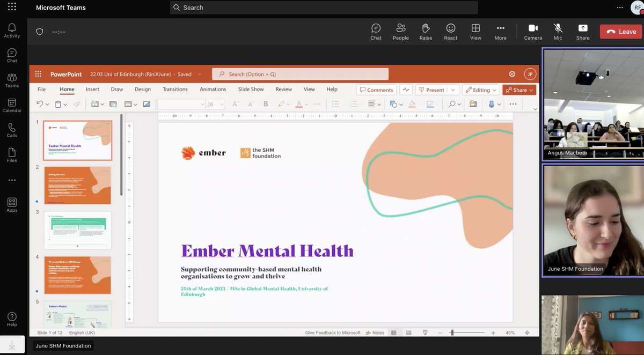Click the JP account avatar in PowerPoint

[530, 75]
